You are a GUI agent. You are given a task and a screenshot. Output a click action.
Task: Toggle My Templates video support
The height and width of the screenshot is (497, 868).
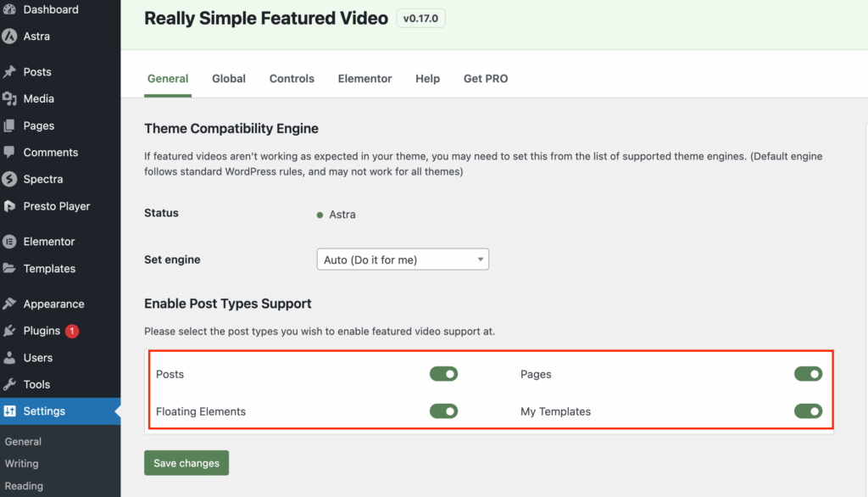point(808,411)
